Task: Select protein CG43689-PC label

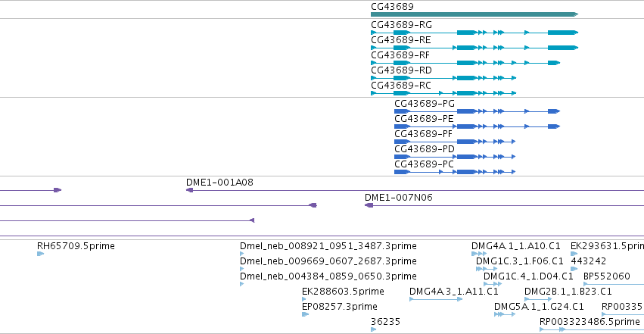Action: [x=424, y=165]
